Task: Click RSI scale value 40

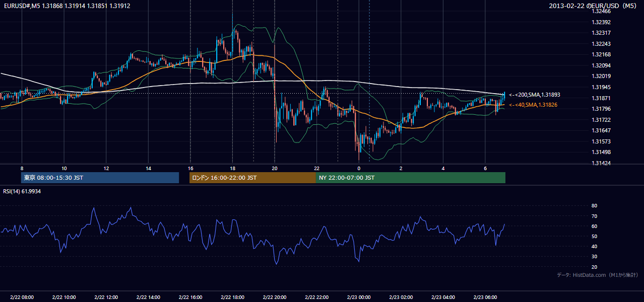Action: click(x=594, y=246)
